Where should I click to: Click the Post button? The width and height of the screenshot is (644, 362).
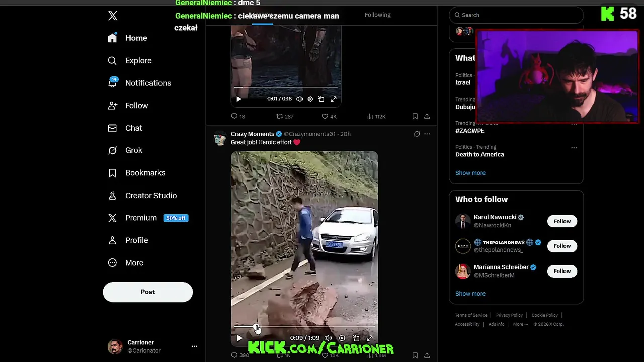click(147, 292)
